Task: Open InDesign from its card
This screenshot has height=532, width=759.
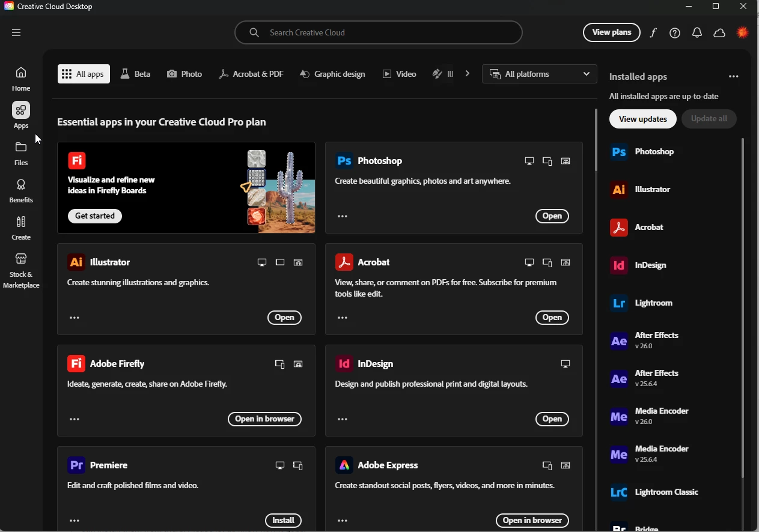Action: pyautogui.click(x=552, y=419)
